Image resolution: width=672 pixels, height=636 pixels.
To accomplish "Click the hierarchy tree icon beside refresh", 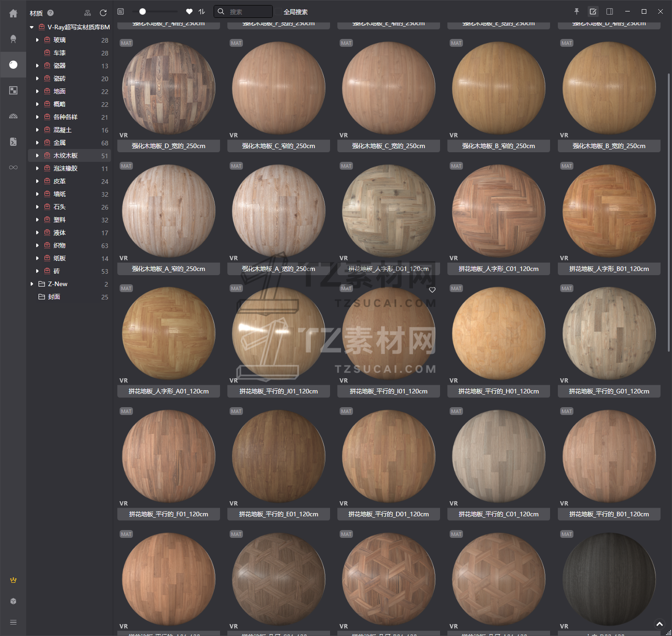I will [88, 13].
